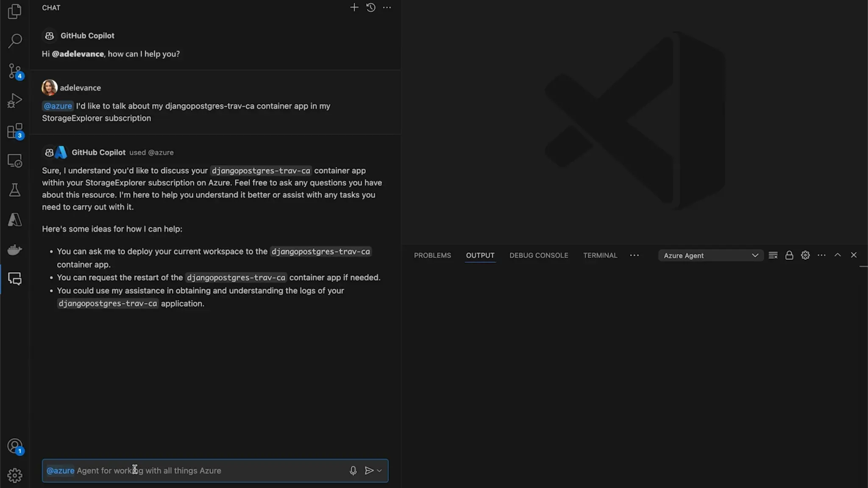The height and width of the screenshot is (488, 868).
Task: Open the Testing flask view
Action: pos(15,190)
